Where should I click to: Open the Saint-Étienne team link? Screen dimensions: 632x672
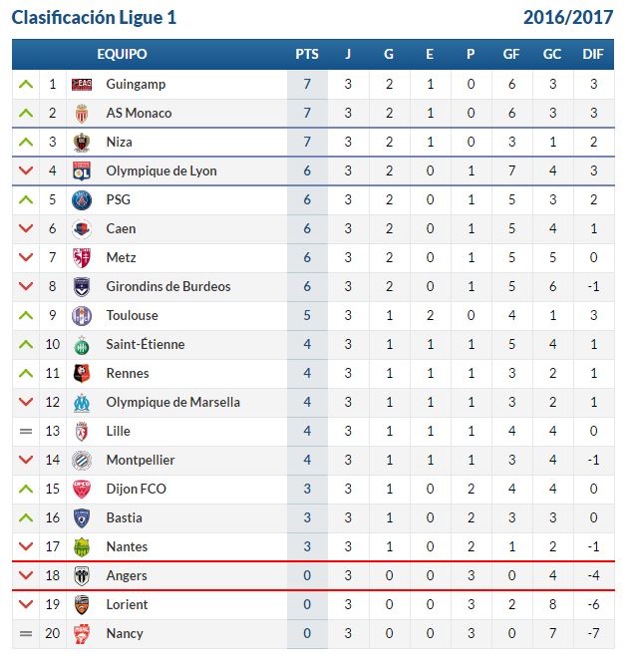pos(146,345)
